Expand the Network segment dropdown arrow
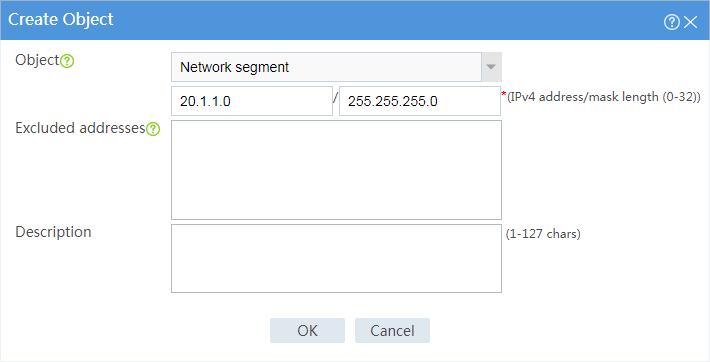 pyautogui.click(x=491, y=67)
